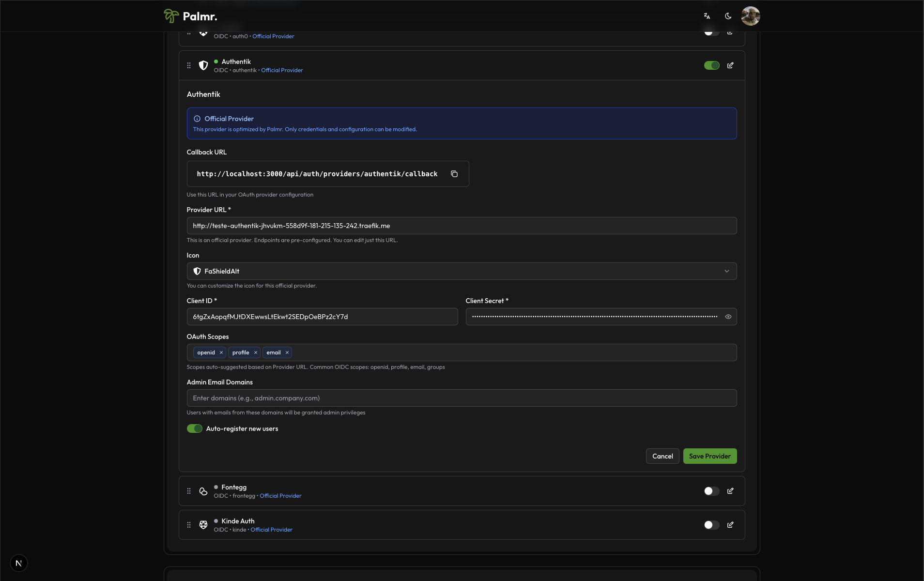Click Official Provider link on auth0 row
This screenshot has width=924, height=581.
pyautogui.click(x=273, y=36)
